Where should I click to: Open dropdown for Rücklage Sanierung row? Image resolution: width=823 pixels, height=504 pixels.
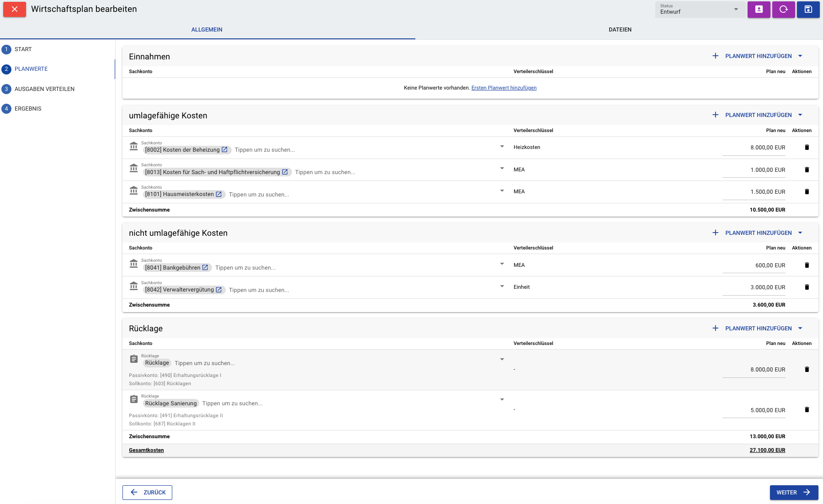[x=502, y=400]
